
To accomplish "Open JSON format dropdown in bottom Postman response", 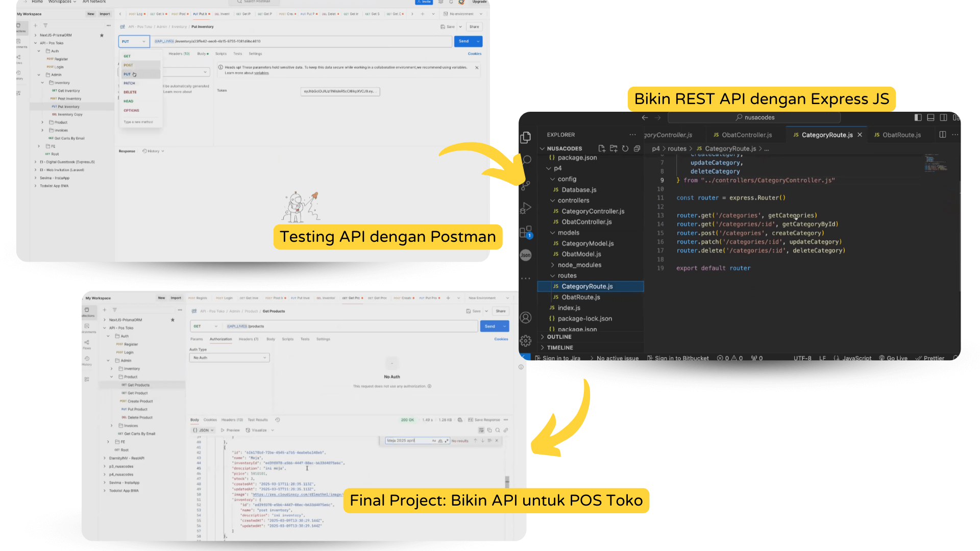I will (203, 430).
